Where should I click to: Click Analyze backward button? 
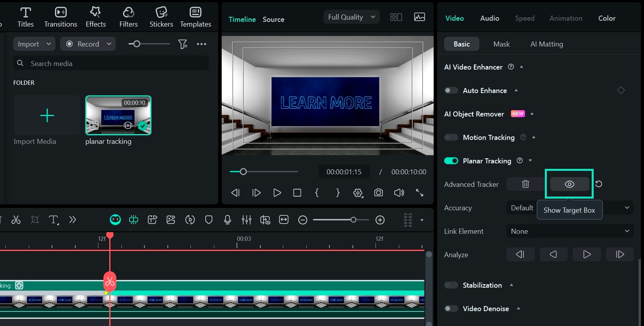[x=553, y=254]
